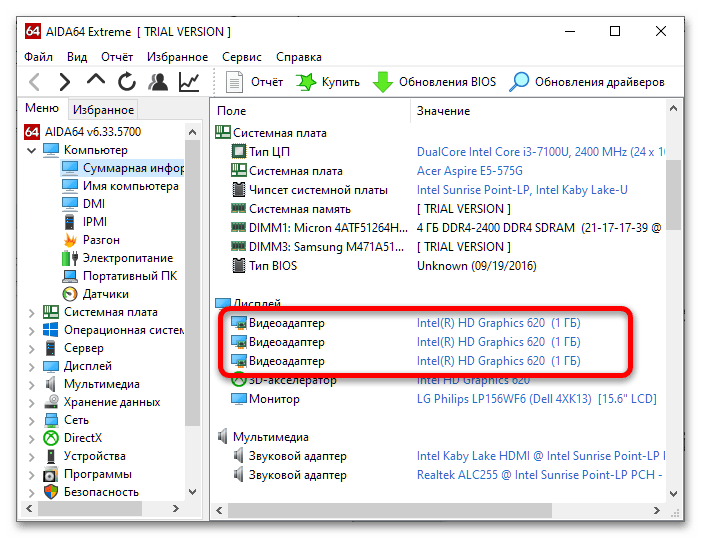Click the Поле column header
This screenshot has height=538, width=701.
coord(311,111)
